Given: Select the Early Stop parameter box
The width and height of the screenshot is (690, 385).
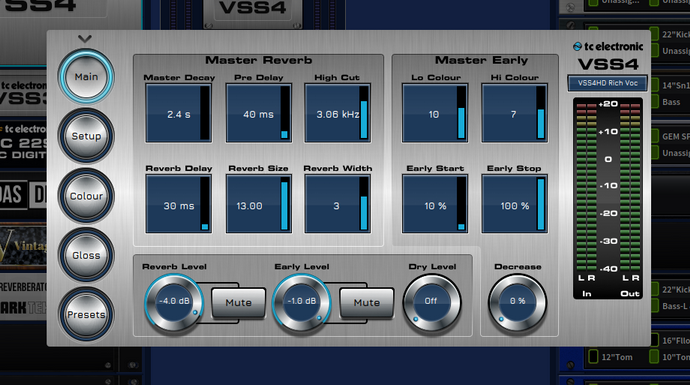Looking at the screenshot, I should click(x=514, y=204).
